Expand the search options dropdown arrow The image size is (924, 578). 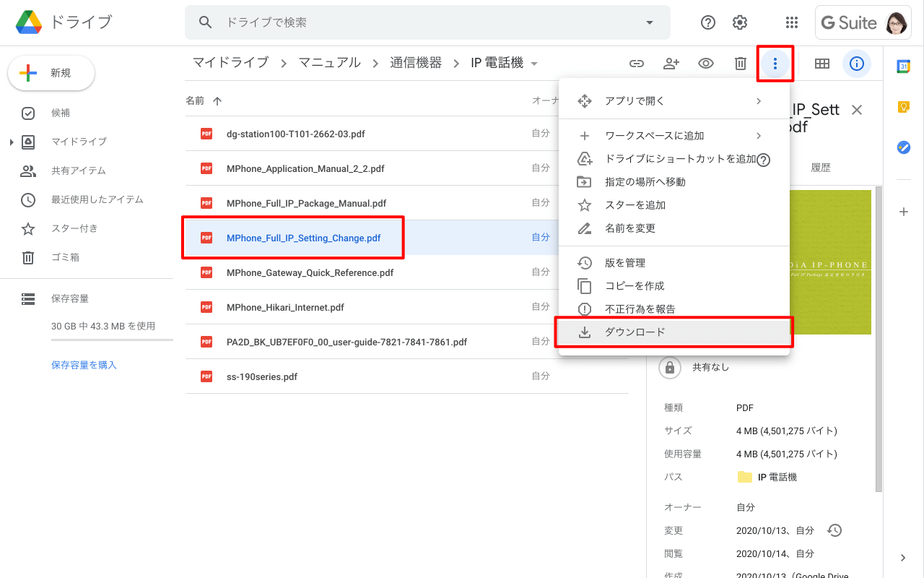[x=650, y=22]
